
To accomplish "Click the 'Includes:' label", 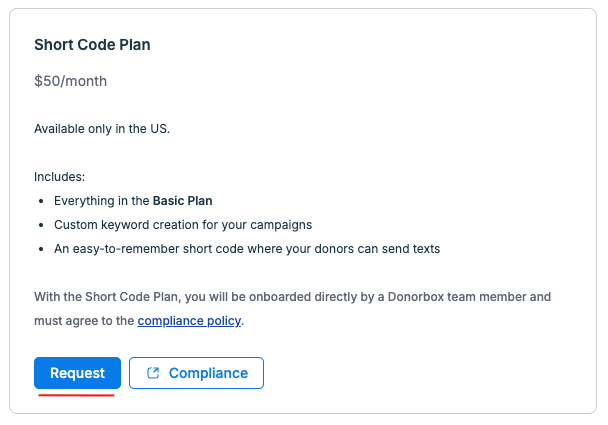I will tap(59, 177).
